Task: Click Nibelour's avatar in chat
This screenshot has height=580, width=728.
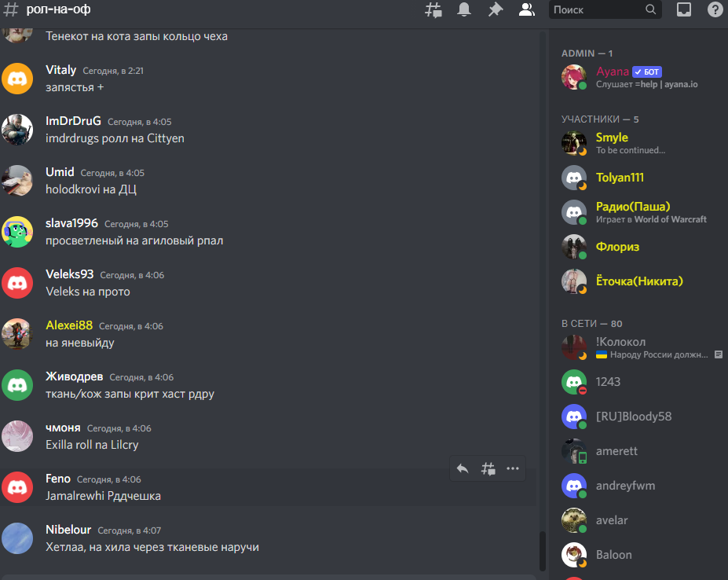Action: (x=17, y=538)
